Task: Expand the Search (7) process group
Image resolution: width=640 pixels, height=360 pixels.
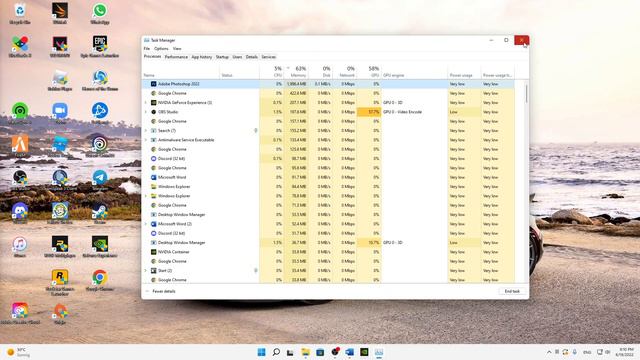Action: (146, 131)
